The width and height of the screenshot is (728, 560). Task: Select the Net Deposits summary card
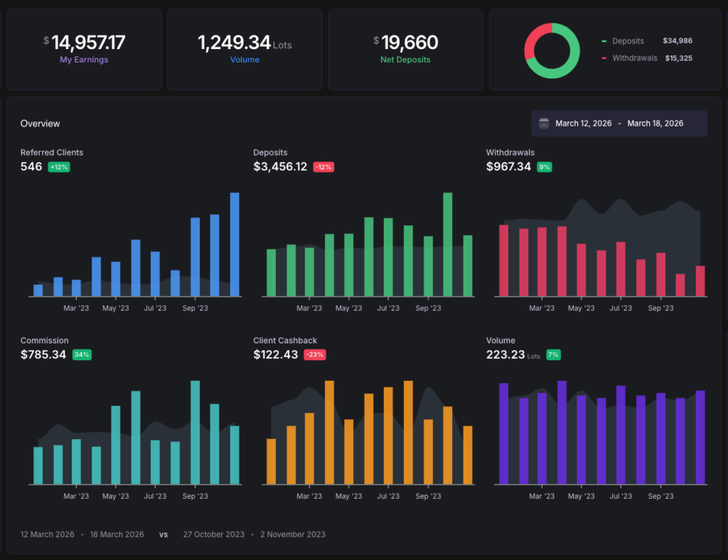[405, 50]
